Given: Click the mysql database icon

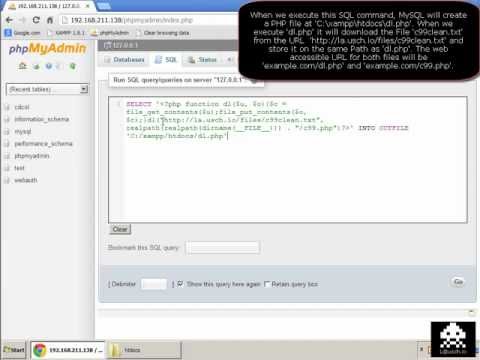Looking at the screenshot, I should [7, 131].
